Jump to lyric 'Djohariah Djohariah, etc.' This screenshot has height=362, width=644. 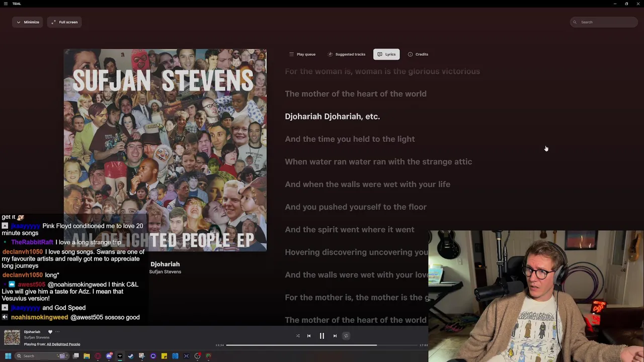pyautogui.click(x=333, y=116)
